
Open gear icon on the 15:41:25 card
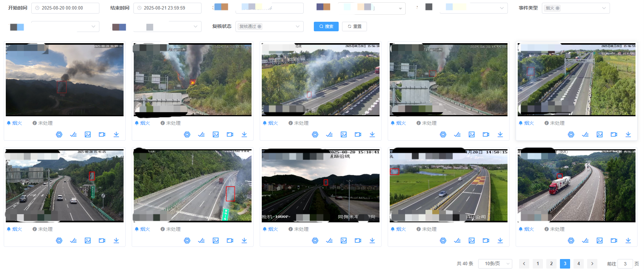point(59,241)
